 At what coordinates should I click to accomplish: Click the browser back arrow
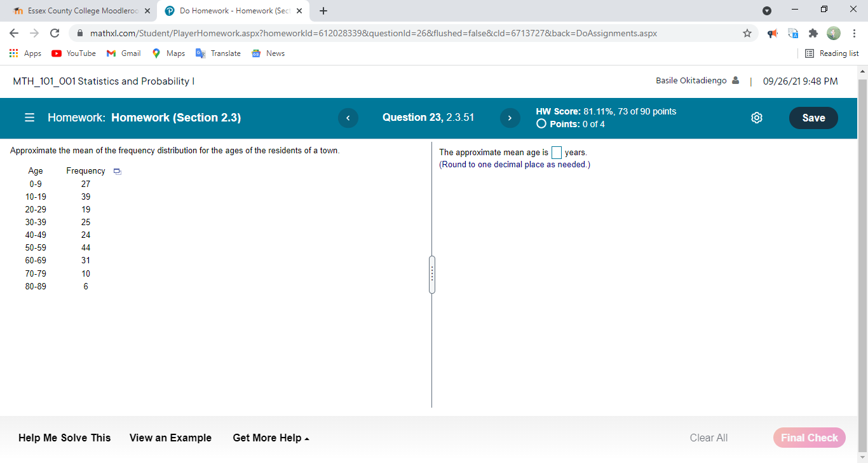tap(15, 33)
